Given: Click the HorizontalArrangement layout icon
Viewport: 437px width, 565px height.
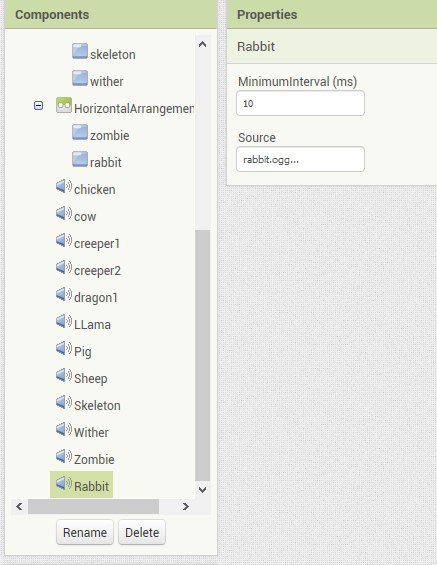Looking at the screenshot, I should 64,105.
